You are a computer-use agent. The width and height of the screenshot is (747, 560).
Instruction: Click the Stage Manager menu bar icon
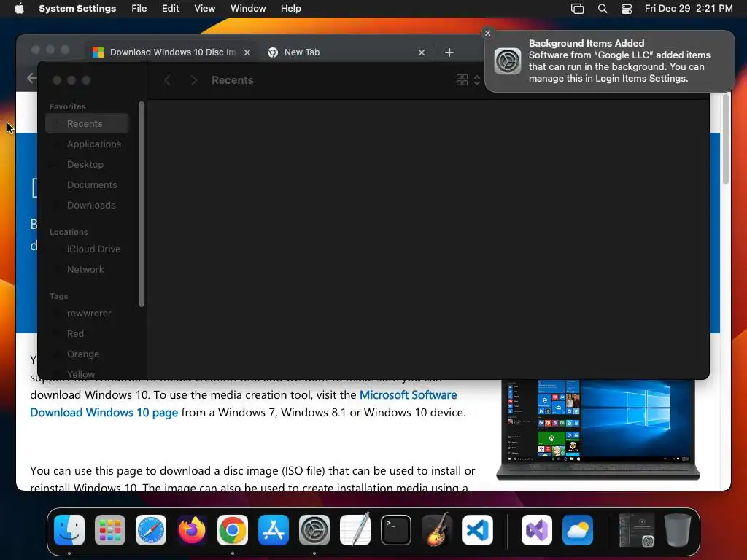578,9
